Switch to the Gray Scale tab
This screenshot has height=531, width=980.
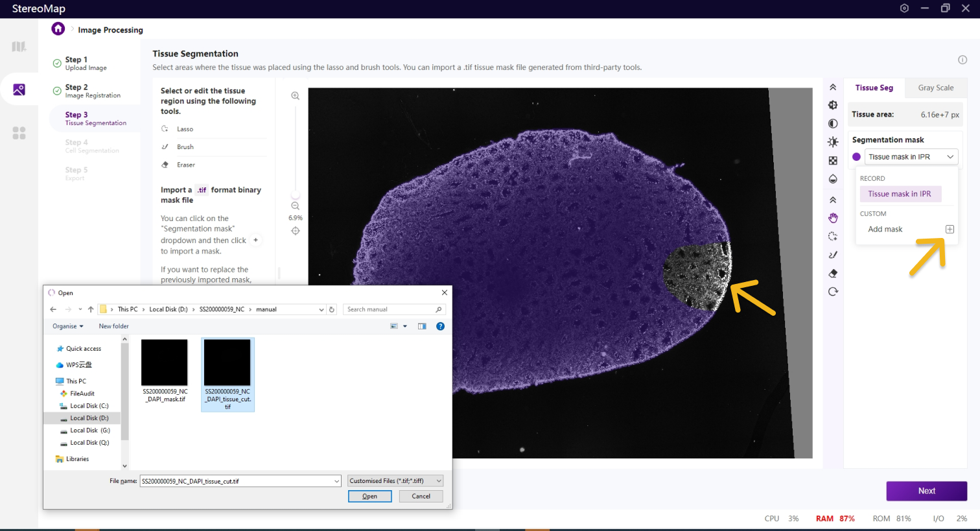[x=935, y=88]
